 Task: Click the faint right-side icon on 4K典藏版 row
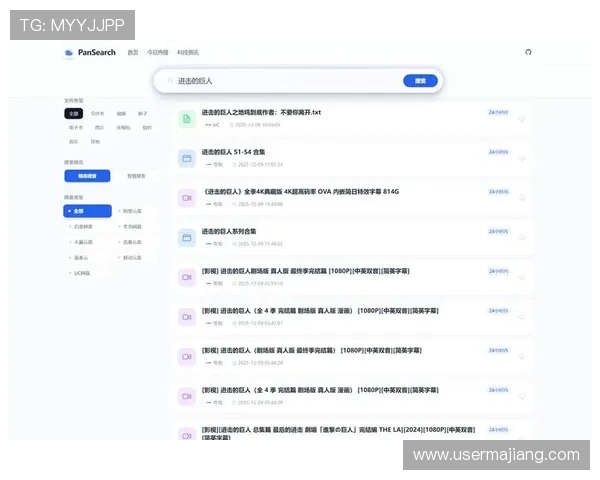point(522,198)
